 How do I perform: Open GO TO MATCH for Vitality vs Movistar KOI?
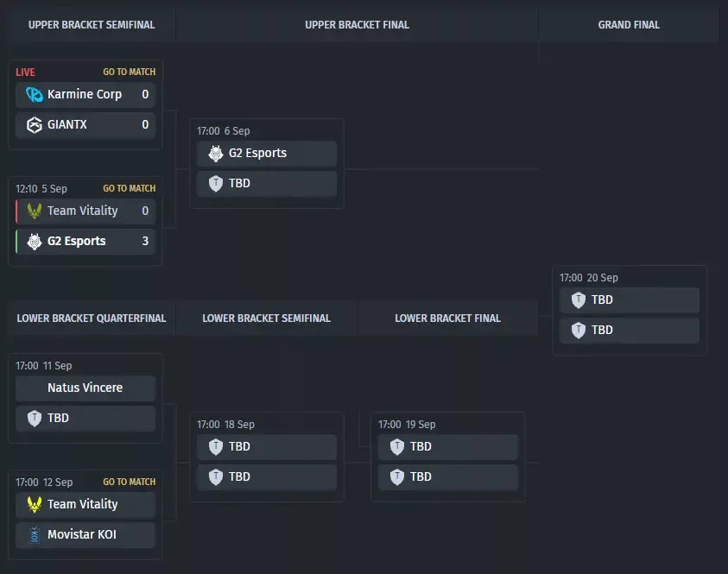129,483
